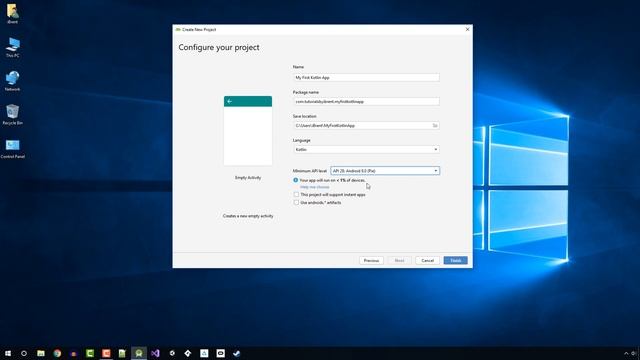Go back with the Previous button
This screenshot has height=360, width=640.
(371, 260)
